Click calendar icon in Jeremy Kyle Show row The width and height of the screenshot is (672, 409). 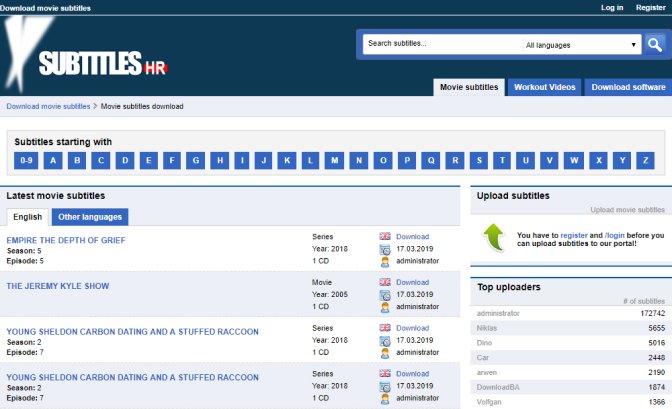click(385, 295)
